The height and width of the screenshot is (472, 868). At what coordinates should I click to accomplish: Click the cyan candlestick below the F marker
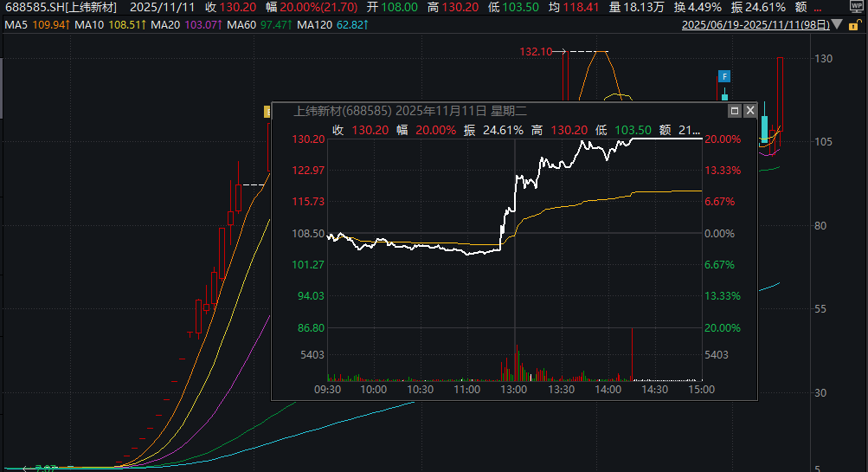coord(764,128)
